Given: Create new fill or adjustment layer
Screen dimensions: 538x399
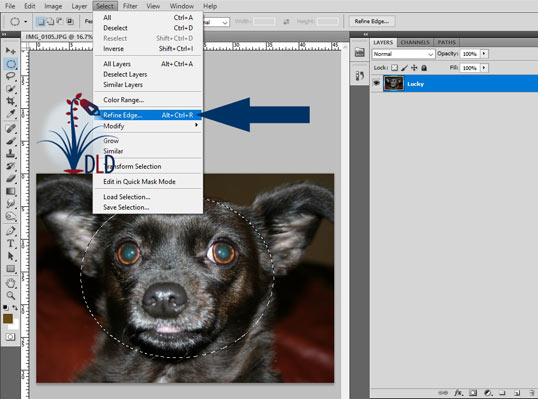Looking at the screenshot, I should coord(488,392).
